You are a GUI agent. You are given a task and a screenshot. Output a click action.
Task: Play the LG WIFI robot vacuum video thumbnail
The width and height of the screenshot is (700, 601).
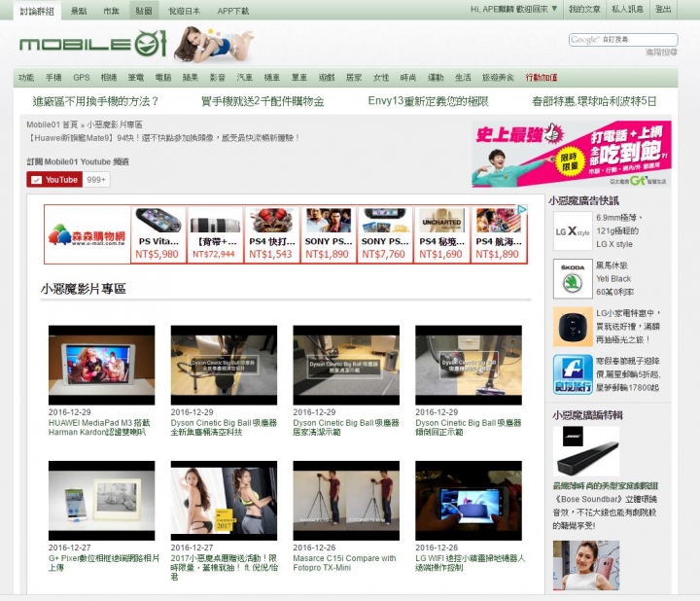click(469, 501)
